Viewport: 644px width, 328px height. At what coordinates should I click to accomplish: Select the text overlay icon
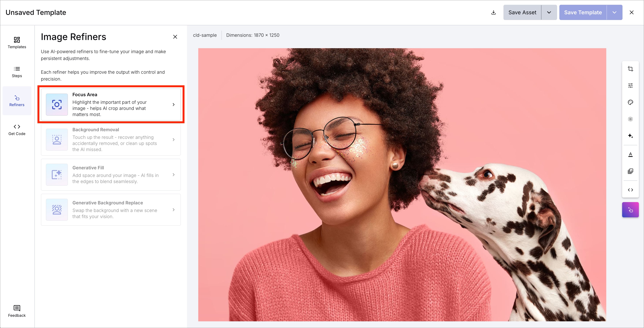(x=630, y=155)
